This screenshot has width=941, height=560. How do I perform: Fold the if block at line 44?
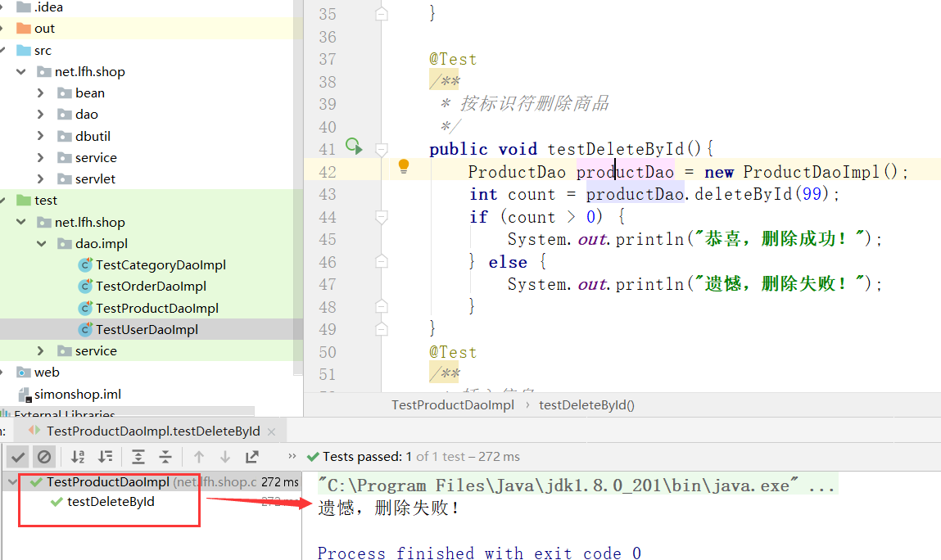point(382,217)
